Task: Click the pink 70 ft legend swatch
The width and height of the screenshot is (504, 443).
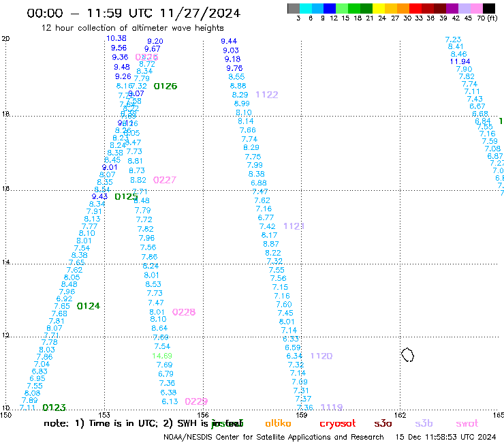Action: (476, 8)
